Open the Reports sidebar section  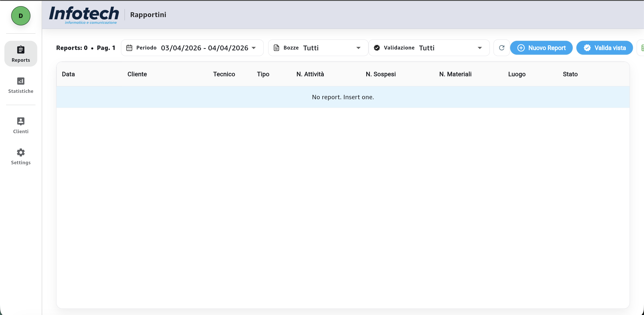(x=21, y=53)
